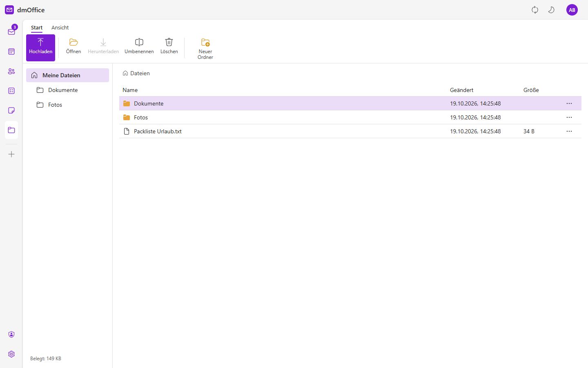Screen dimensions: 588x368
Task: Open the Mail app in sidebar
Action: pyautogui.click(x=11, y=31)
